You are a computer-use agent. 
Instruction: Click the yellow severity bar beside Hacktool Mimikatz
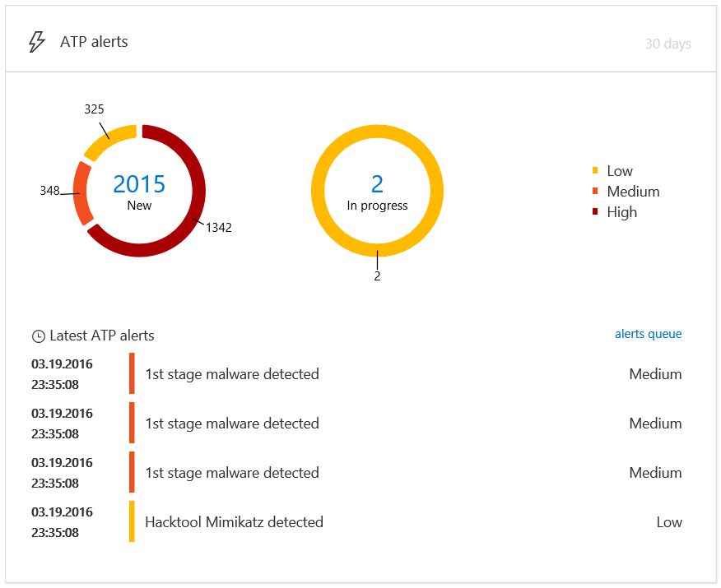click(x=132, y=522)
